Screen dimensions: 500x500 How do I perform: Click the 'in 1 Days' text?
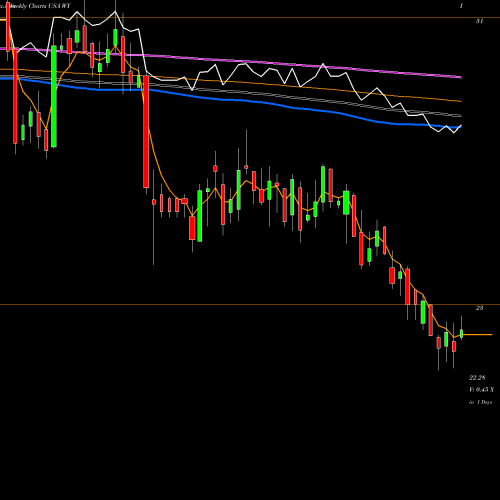click(480, 402)
